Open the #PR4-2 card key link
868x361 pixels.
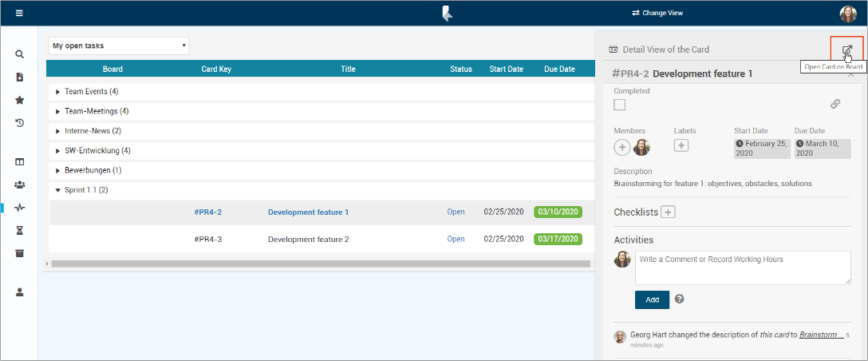(x=207, y=212)
